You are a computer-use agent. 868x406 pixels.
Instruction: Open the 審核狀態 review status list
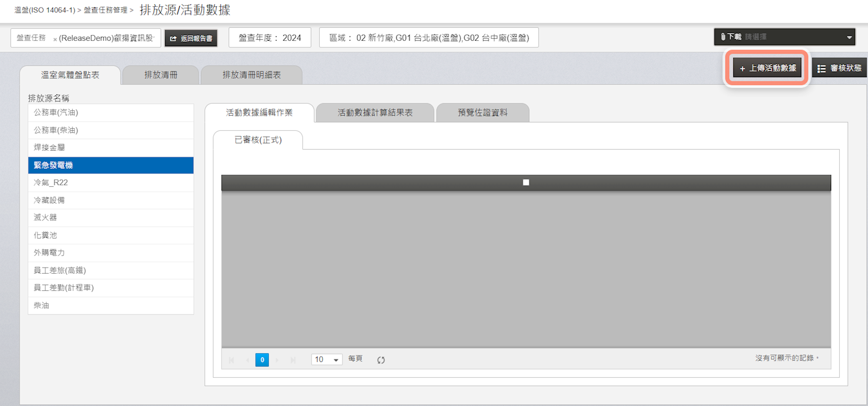click(839, 68)
